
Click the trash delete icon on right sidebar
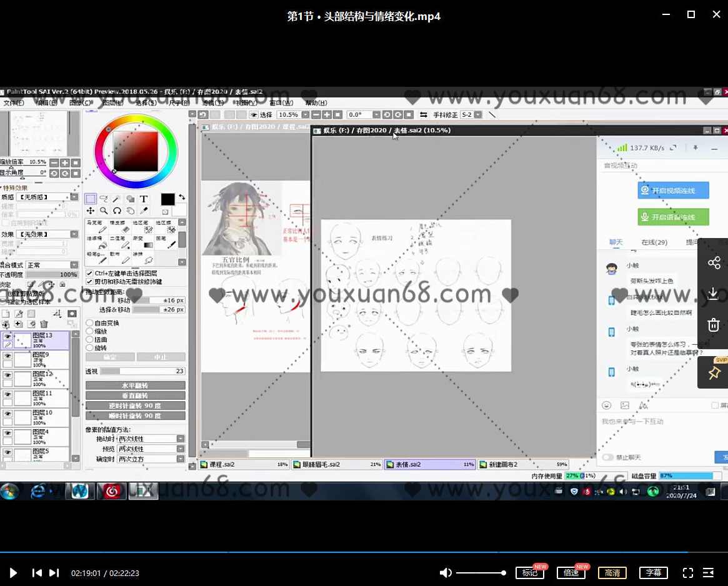pos(714,325)
